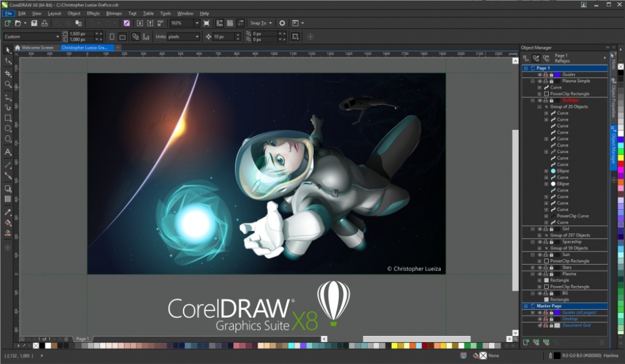
Task: Select the Text tool
Action: pyautogui.click(x=7, y=152)
